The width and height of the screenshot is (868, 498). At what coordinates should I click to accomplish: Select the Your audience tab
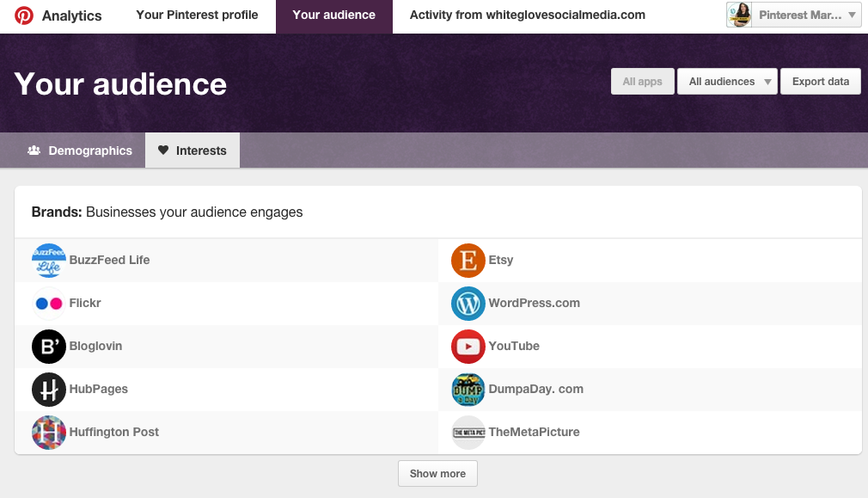333,15
